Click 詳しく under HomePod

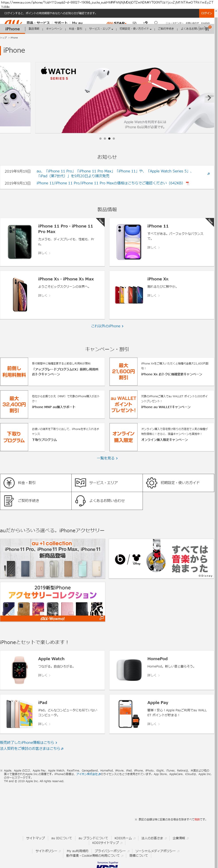pos(153,675)
